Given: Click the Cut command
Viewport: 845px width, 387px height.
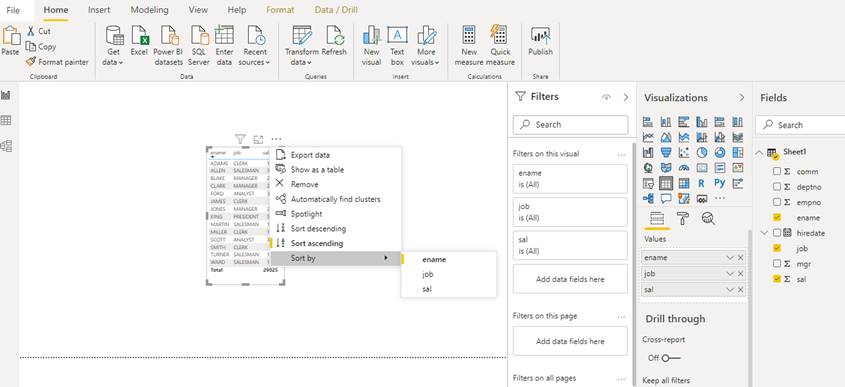Looking at the screenshot, I should pos(39,31).
